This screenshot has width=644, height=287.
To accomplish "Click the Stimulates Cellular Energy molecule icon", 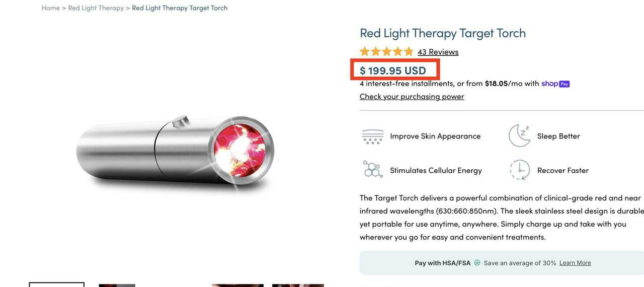I will click(x=373, y=170).
